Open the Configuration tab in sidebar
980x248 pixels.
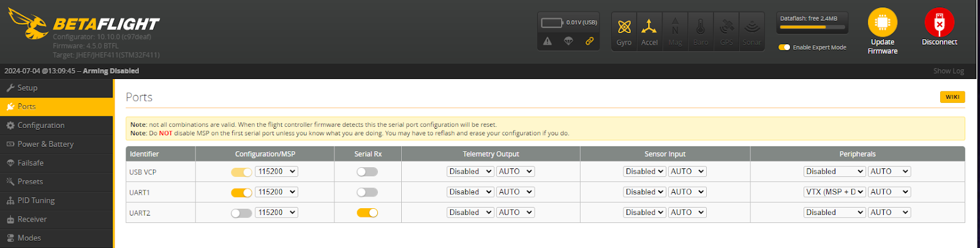(41, 126)
